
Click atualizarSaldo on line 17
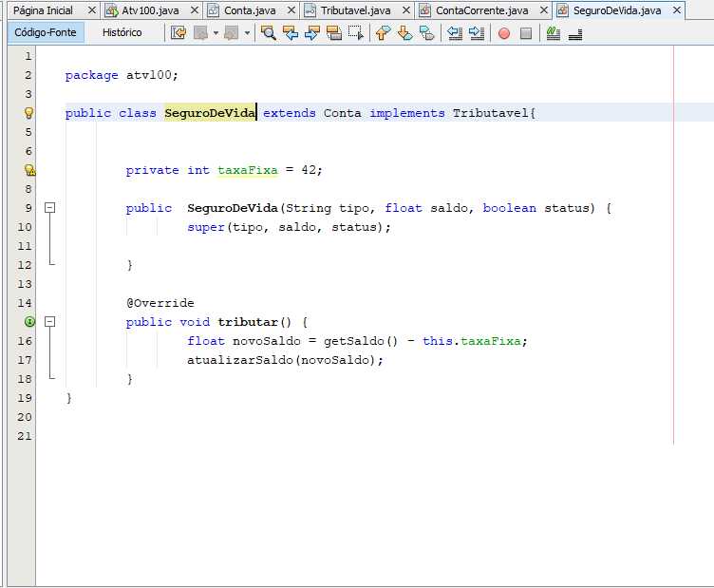[x=240, y=360]
